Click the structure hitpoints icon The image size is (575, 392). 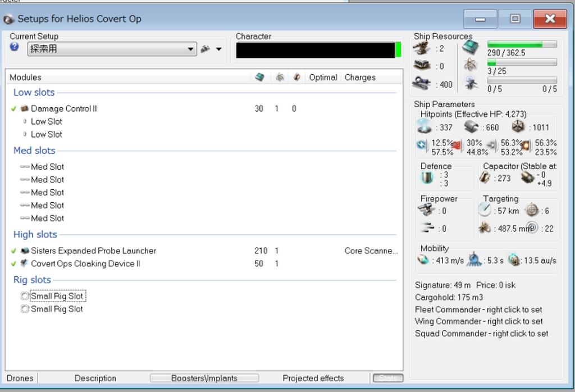[x=518, y=126]
